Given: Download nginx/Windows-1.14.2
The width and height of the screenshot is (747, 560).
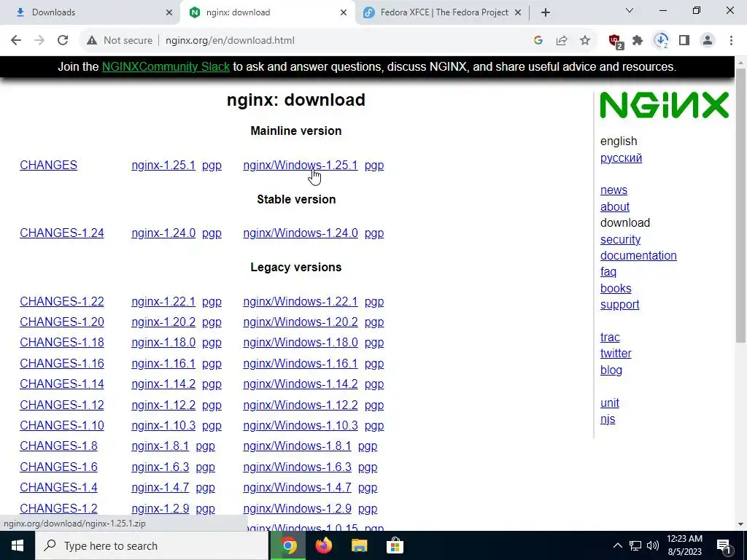Looking at the screenshot, I should click(300, 384).
